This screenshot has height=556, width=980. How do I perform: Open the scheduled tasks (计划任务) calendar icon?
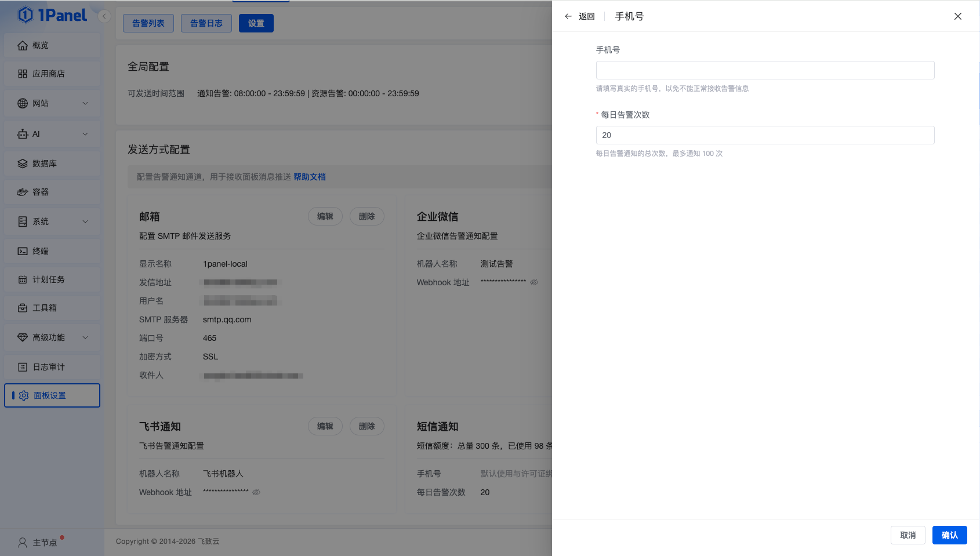click(23, 279)
